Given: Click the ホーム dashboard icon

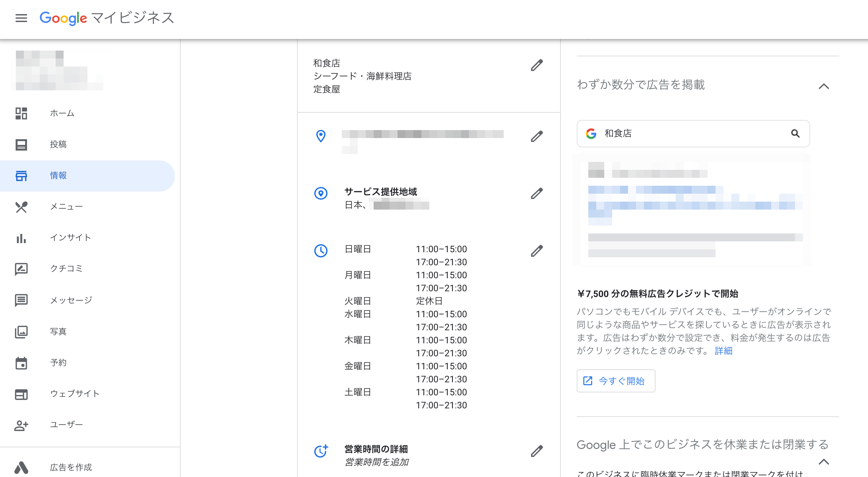Looking at the screenshot, I should 21,113.
